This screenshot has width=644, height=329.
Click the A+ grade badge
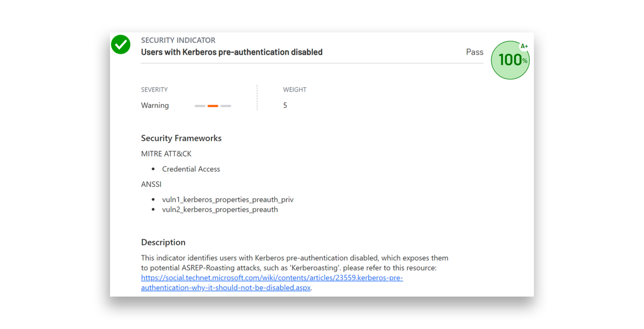tap(524, 46)
